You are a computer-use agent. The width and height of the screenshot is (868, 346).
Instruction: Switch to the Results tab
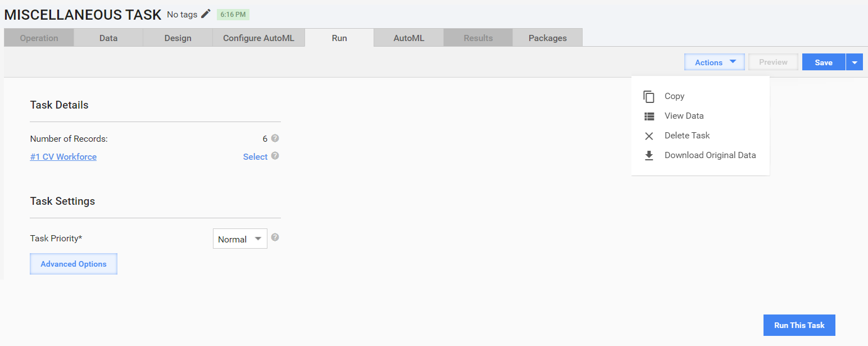478,38
